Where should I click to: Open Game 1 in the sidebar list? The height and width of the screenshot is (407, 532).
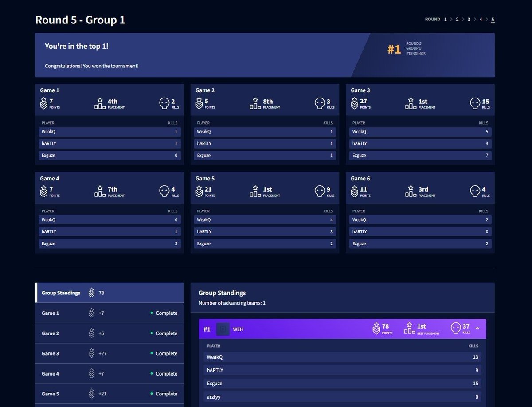110,313
